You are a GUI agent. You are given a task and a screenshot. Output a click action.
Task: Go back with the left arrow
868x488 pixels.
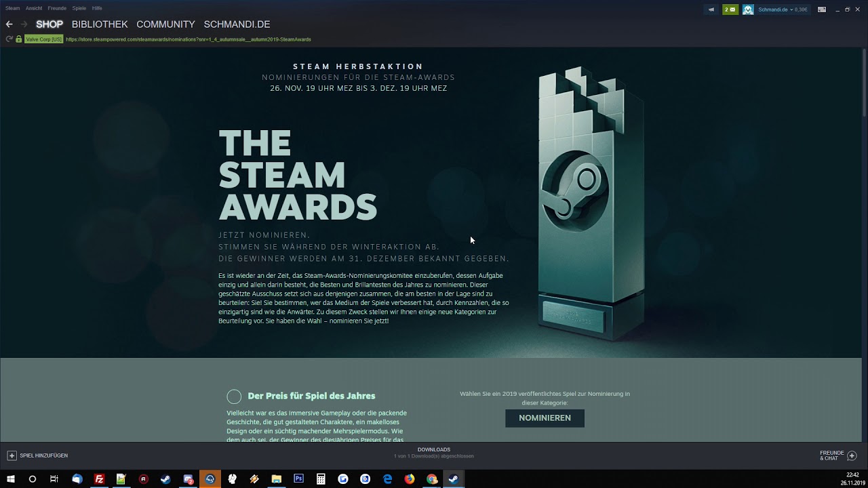tap(9, 24)
